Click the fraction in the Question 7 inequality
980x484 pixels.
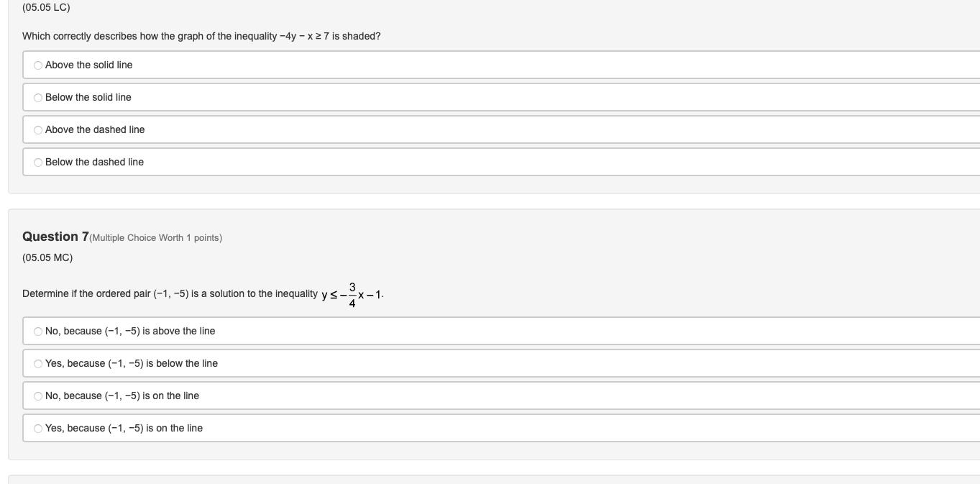pos(352,293)
